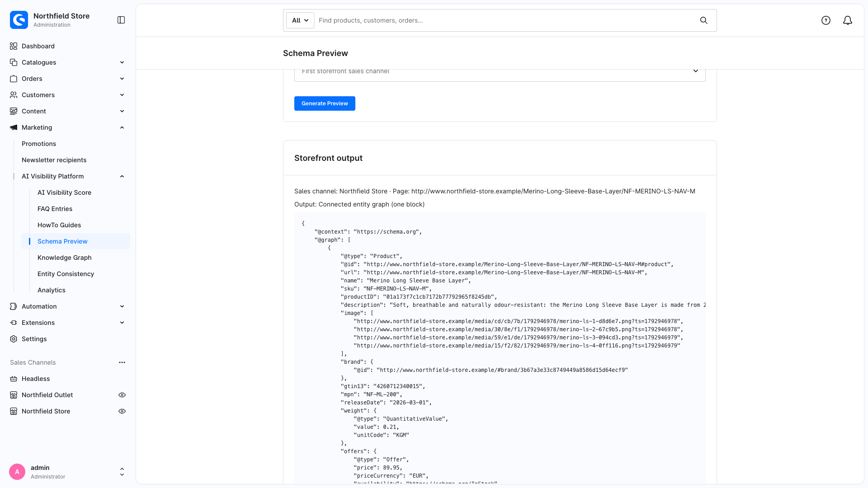Image resolution: width=868 pixels, height=488 pixels.
Task: Toggle Northfield Outlet eye visibility icon
Action: point(122,395)
